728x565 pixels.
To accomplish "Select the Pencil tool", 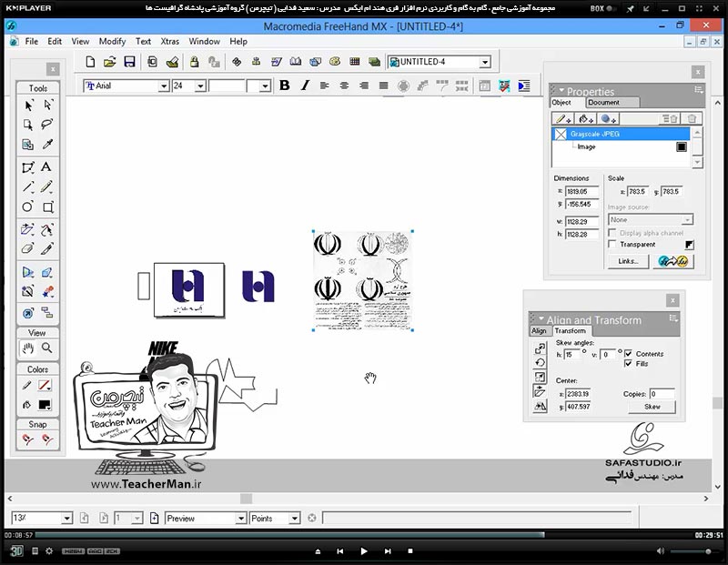I will tap(46, 187).
